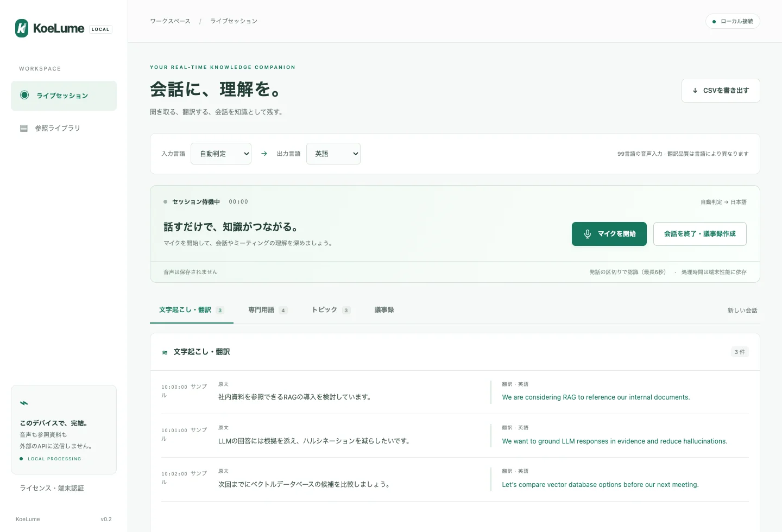
Task: Click the grey dot beside セッション待機中
Action: [166, 202]
